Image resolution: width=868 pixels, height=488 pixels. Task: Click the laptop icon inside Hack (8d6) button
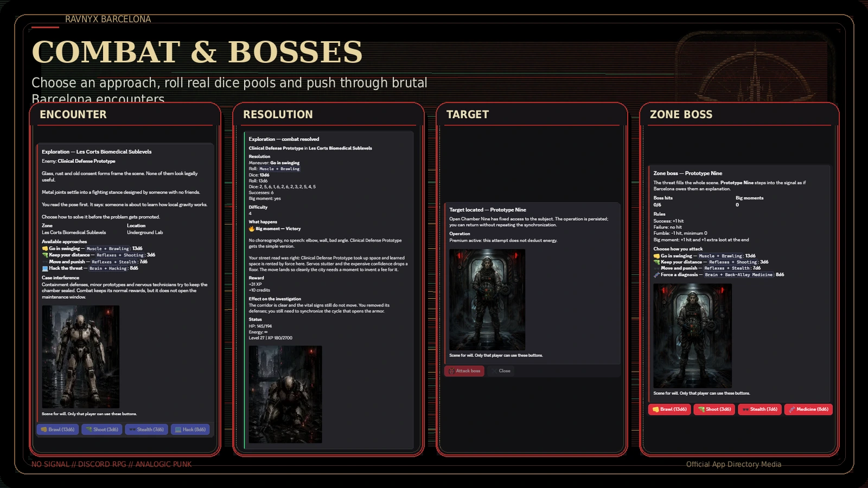click(x=178, y=429)
